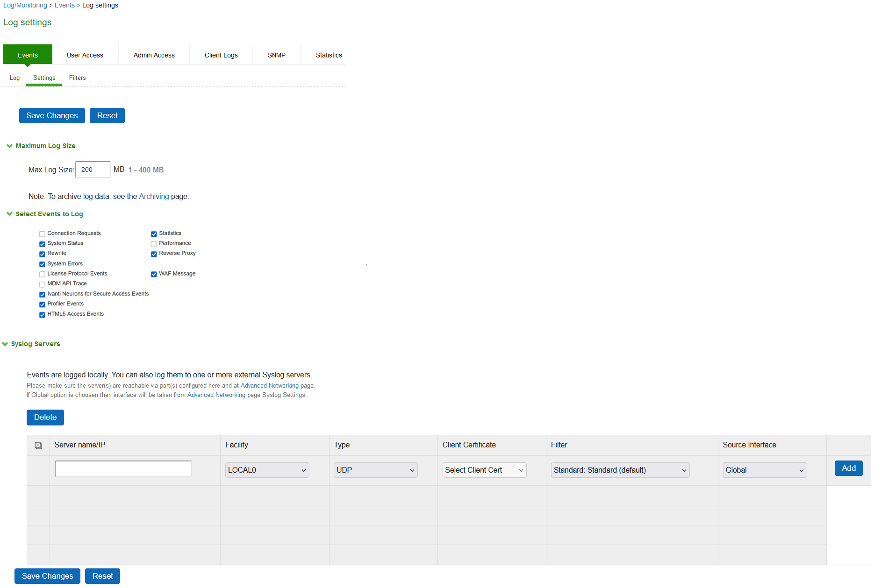874x588 pixels.
Task: Switch to the Admin Access tab
Action: coord(154,55)
